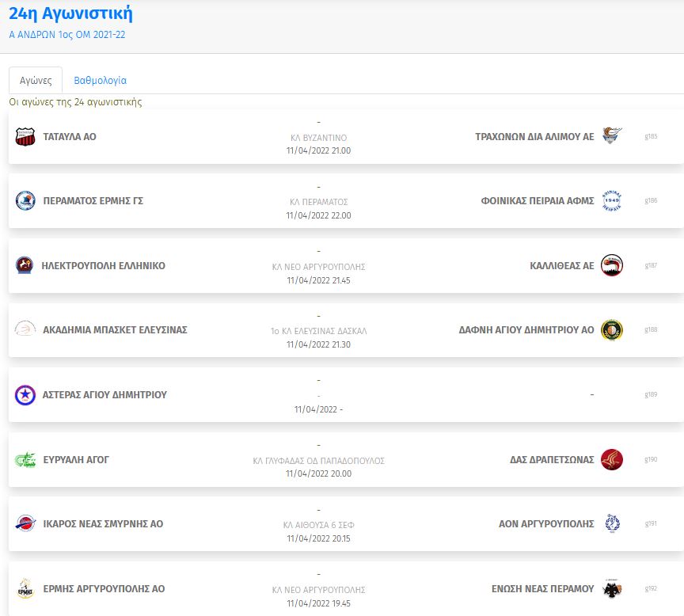Viewport: 684px width, 616px height.
Task: Click the ΤΡΑΧΩΝΩΝ ΔΙΑ ΑΛΙΜΟΥ ΑΕ team logo
Action: 611,136
